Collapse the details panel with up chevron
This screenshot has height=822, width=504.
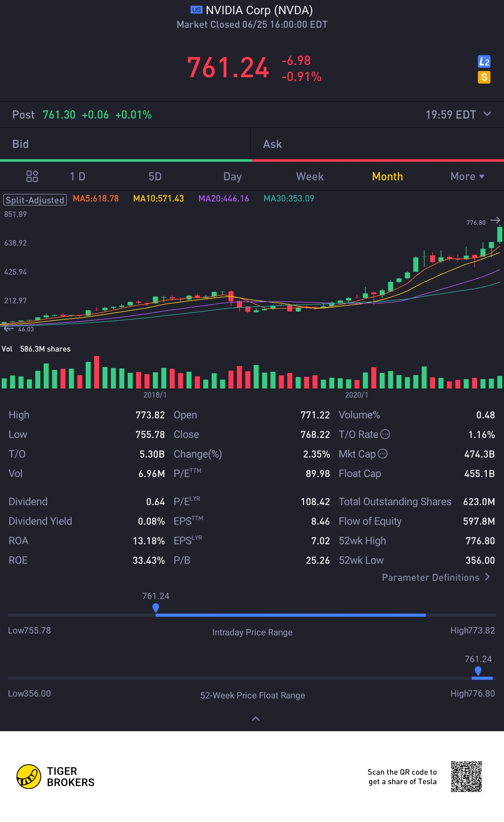pyautogui.click(x=256, y=719)
